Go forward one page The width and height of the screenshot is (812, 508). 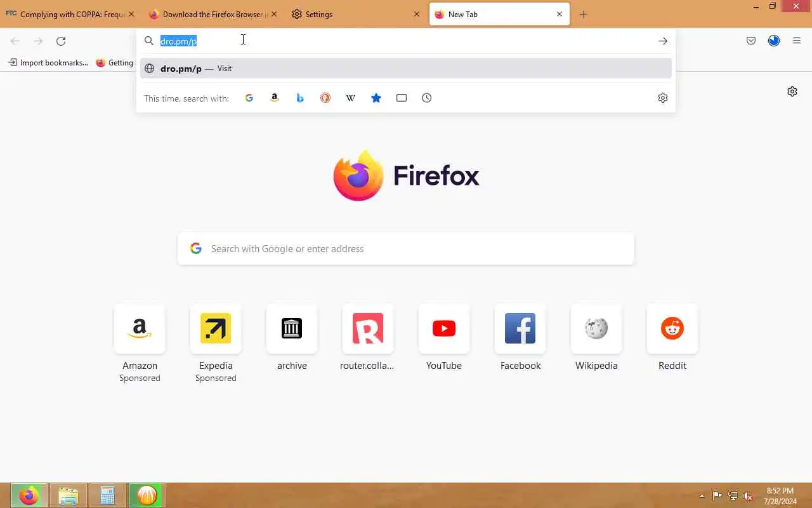38,41
